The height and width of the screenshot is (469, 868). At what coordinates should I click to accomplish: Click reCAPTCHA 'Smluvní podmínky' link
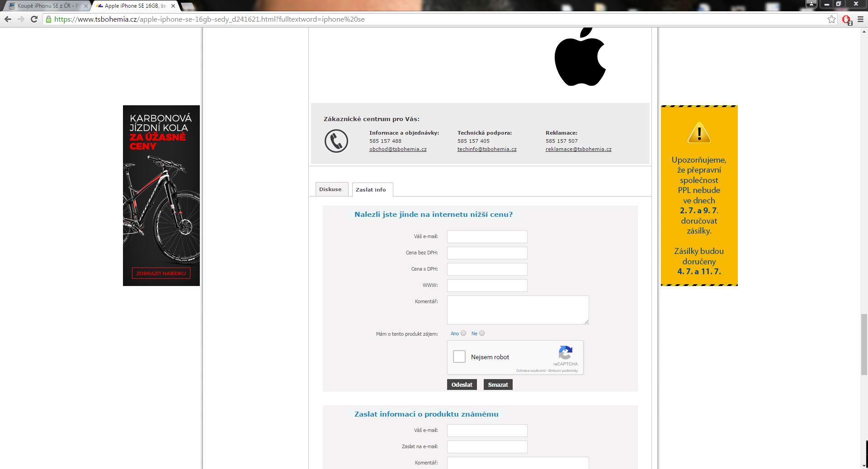click(x=563, y=371)
